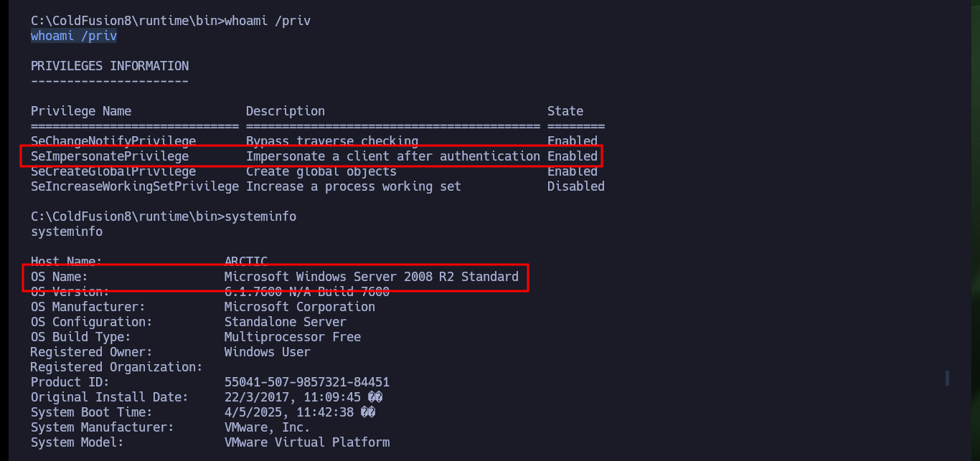The height and width of the screenshot is (461, 980).
Task: Click the systeminfo command prompt line
Action: pos(164,217)
